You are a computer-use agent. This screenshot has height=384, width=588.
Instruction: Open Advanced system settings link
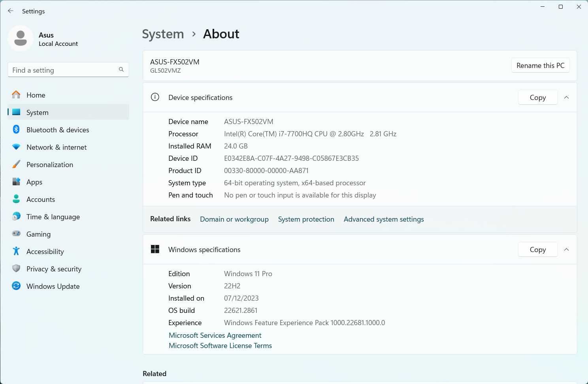[x=384, y=219]
